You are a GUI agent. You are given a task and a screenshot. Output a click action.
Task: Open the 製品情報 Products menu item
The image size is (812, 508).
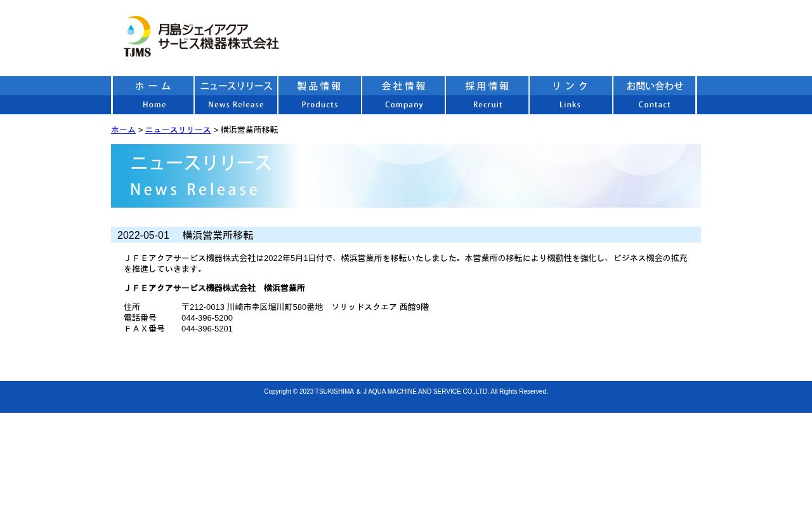320,95
